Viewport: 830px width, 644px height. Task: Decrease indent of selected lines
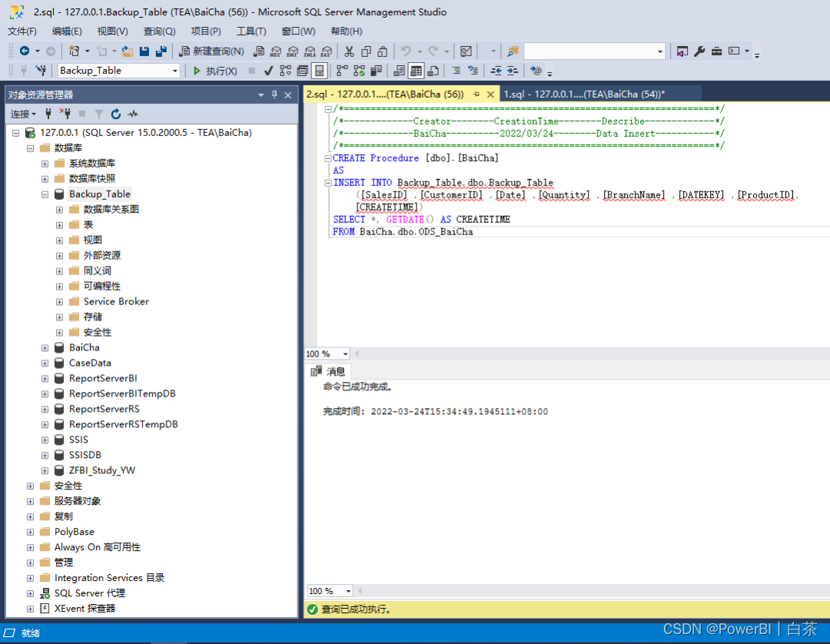coord(496,71)
